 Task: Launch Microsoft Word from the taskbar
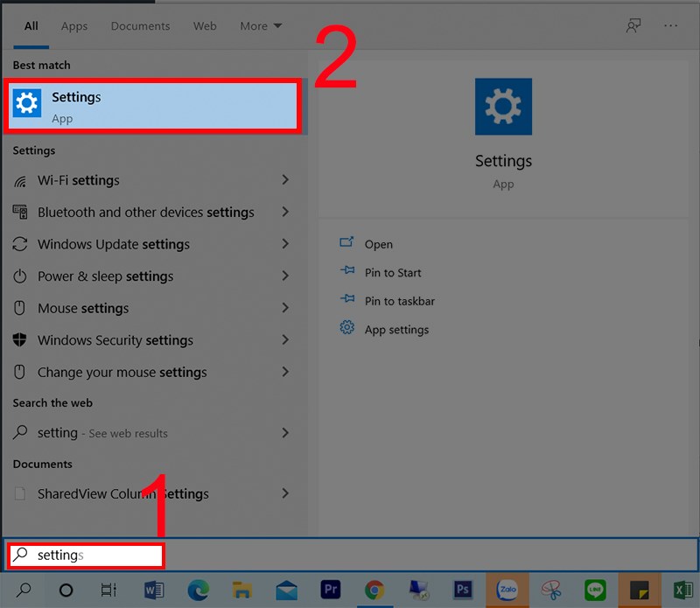152,590
